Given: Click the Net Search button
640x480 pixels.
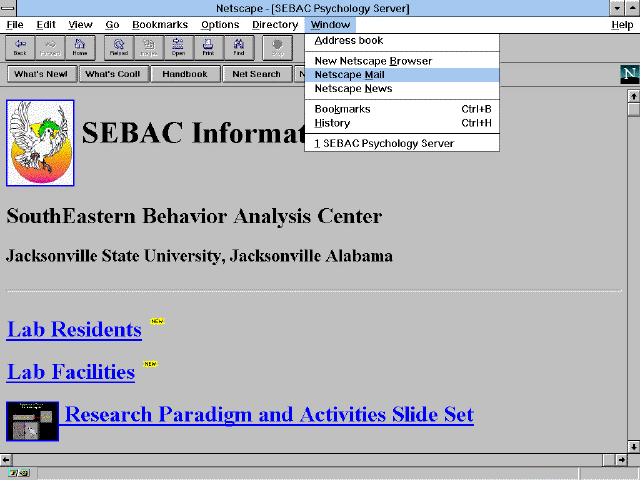Looking at the screenshot, I should pyautogui.click(x=257, y=74).
